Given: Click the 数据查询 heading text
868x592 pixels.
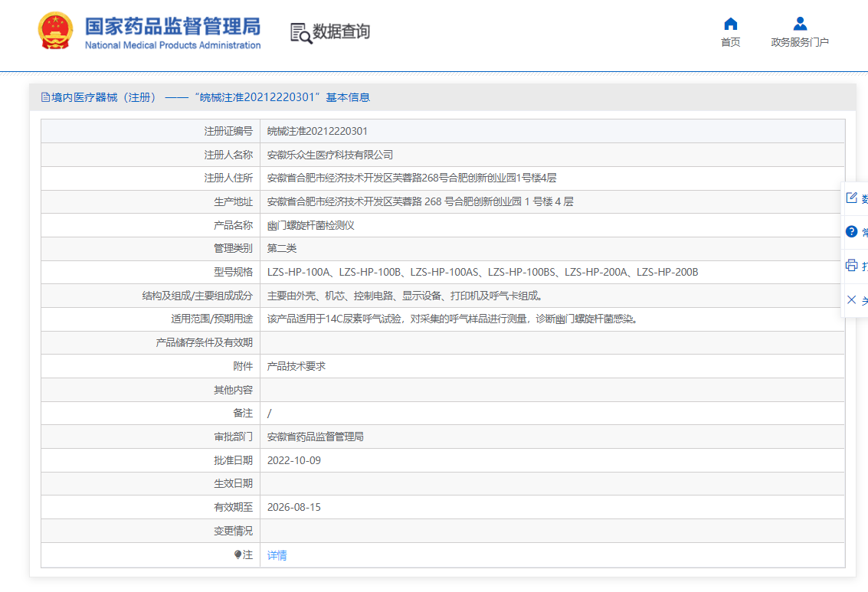Looking at the screenshot, I should (x=341, y=31).
